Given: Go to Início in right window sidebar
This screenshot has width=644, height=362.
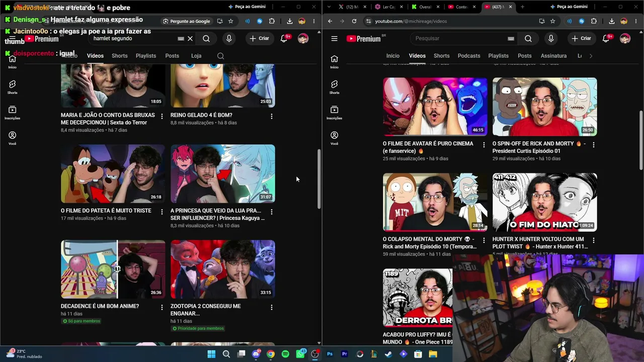Looking at the screenshot, I should 334,61.
